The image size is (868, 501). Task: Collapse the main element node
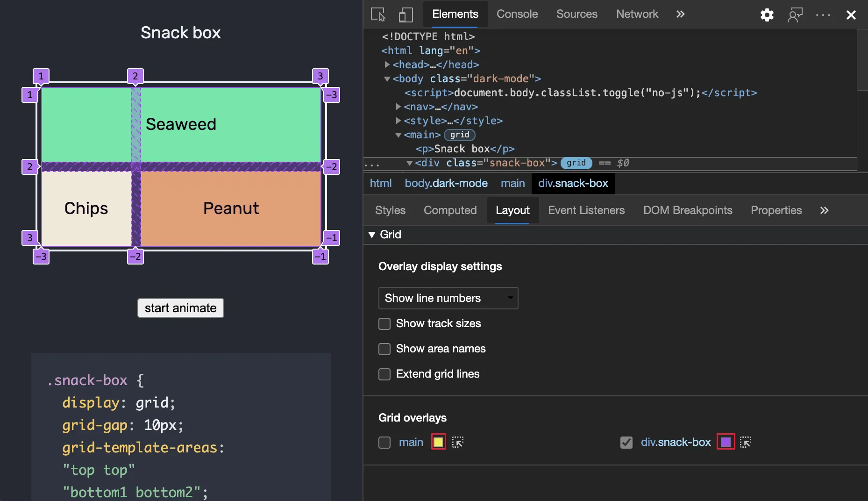[x=398, y=135]
